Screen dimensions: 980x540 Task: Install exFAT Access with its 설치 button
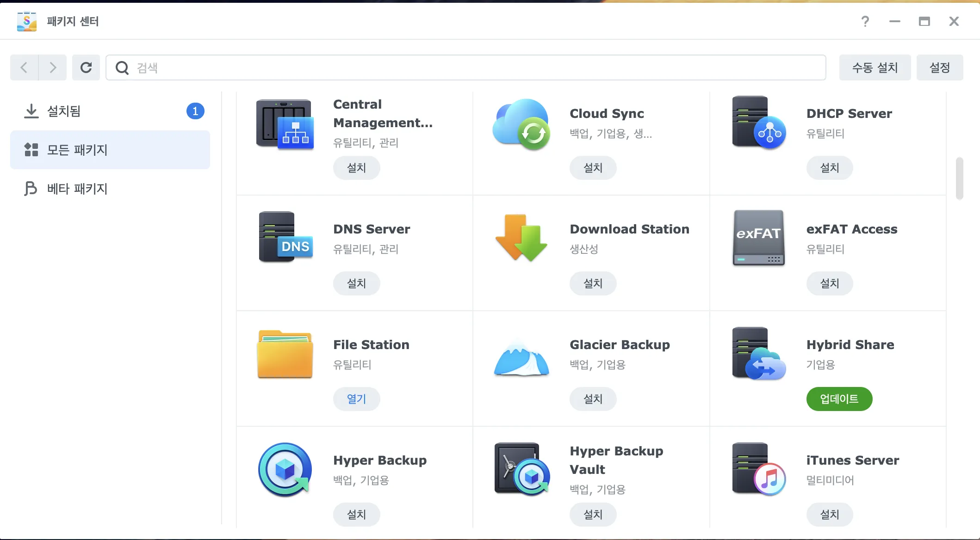[x=830, y=283]
